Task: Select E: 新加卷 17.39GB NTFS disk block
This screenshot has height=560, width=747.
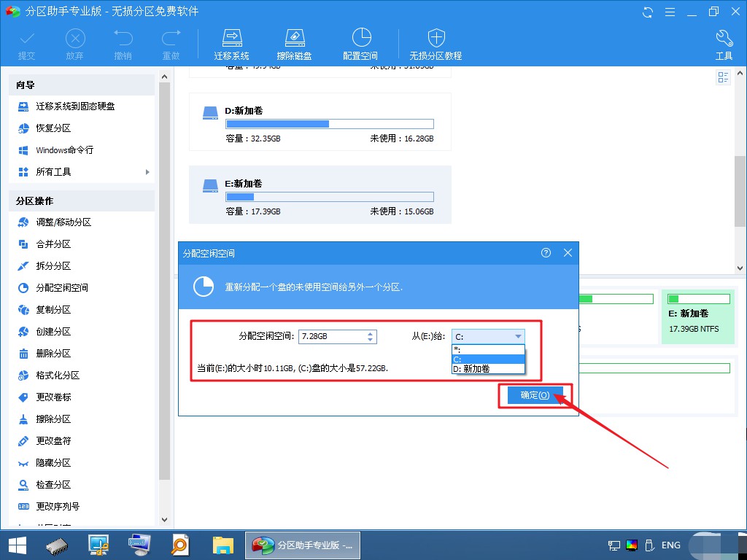Action: (698, 316)
